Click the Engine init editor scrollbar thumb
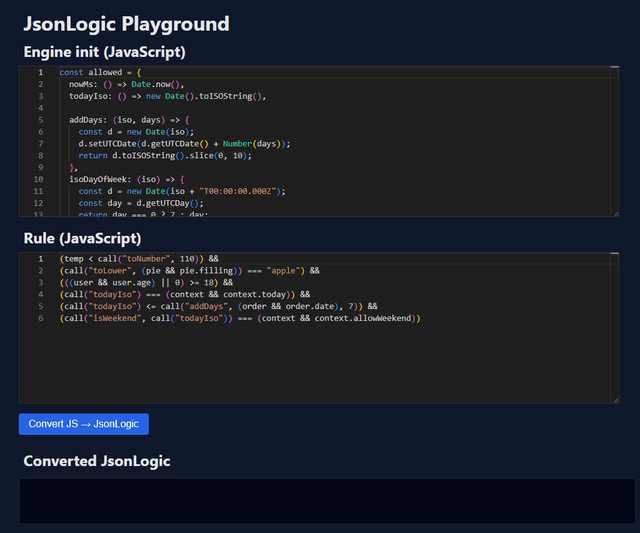Image resolution: width=640 pixels, height=533 pixels. (x=614, y=67)
